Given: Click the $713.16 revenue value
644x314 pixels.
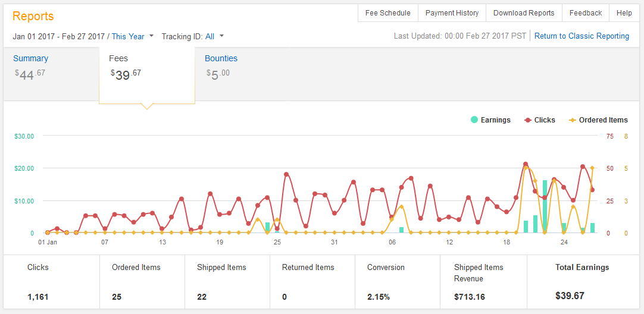Looking at the screenshot, I should tap(470, 297).
